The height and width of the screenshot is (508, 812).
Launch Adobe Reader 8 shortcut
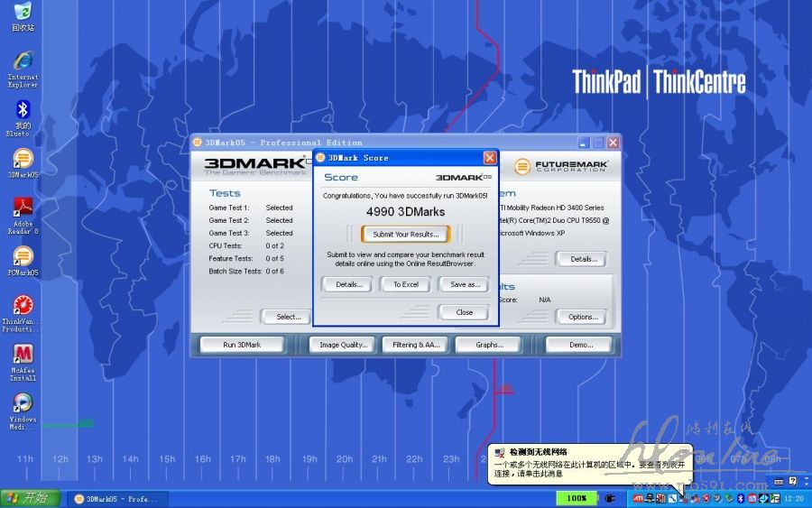click(23, 208)
